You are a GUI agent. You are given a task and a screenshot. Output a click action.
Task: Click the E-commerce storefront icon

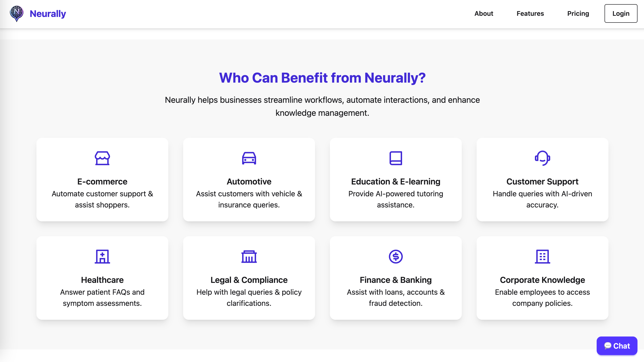[x=102, y=158]
